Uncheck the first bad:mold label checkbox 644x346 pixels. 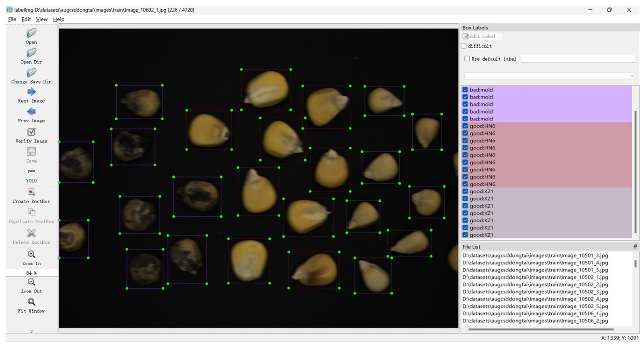[465, 89]
